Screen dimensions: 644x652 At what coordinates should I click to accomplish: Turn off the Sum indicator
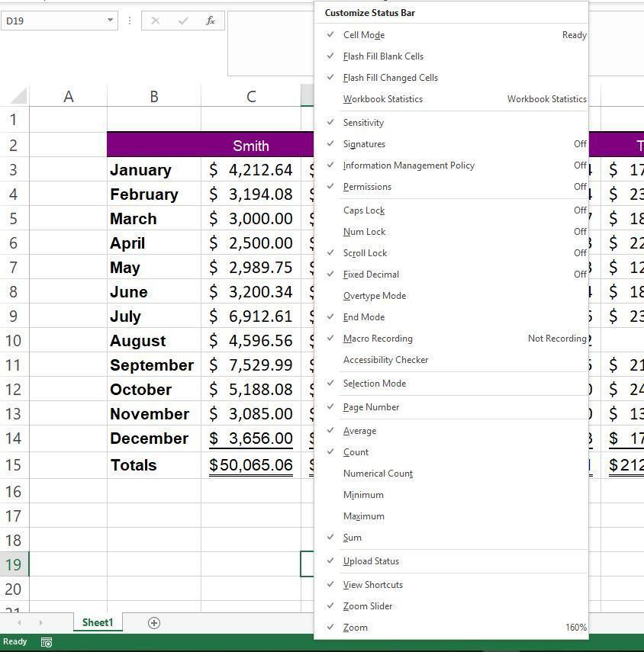[x=352, y=537]
